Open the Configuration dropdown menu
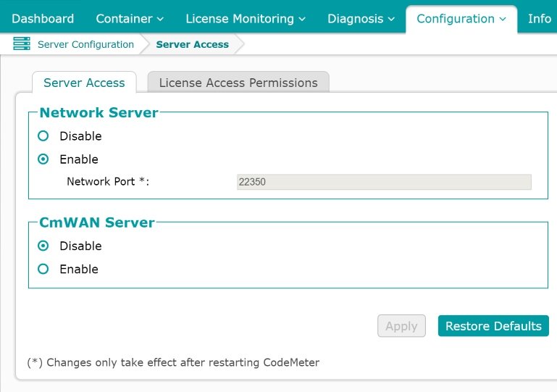The image size is (557, 392). 461,19
